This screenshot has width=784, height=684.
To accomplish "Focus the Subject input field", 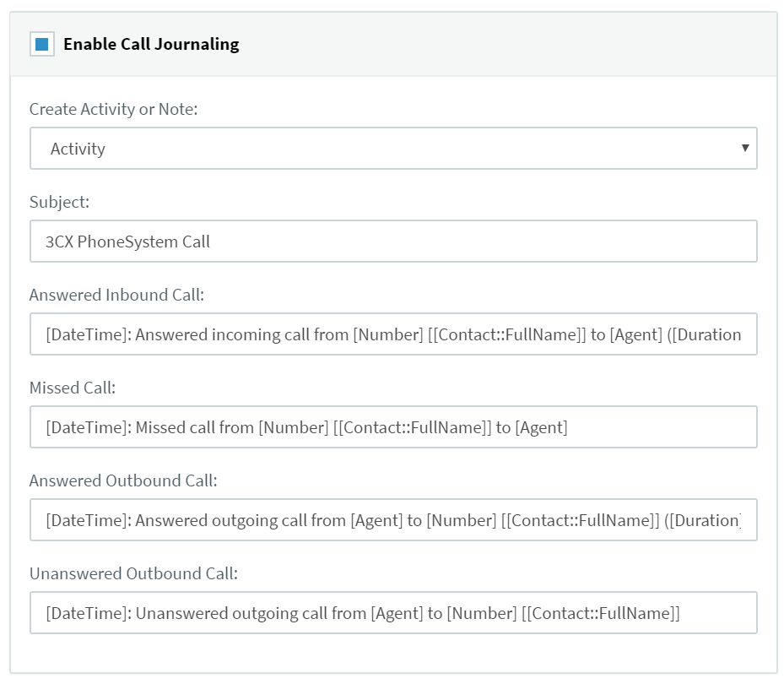I will [x=393, y=242].
